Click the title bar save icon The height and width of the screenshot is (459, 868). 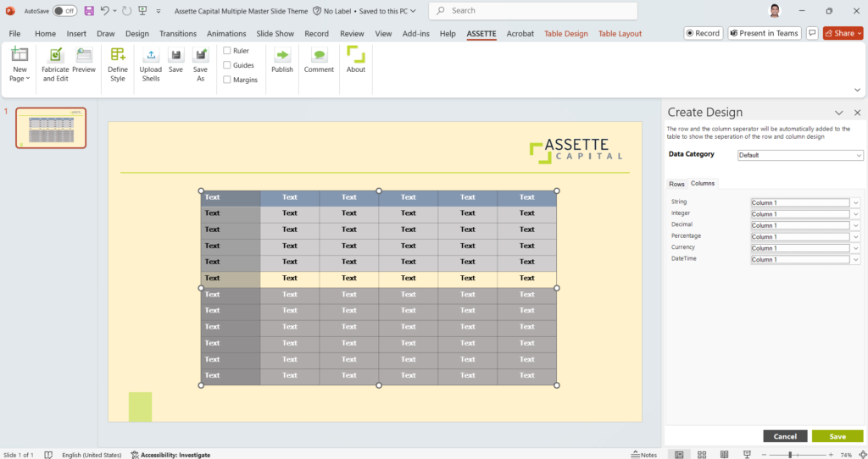(x=88, y=10)
